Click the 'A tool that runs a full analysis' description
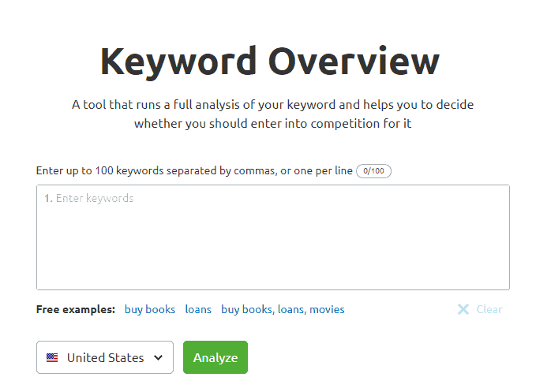The width and height of the screenshot is (536, 392). (x=272, y=114)
